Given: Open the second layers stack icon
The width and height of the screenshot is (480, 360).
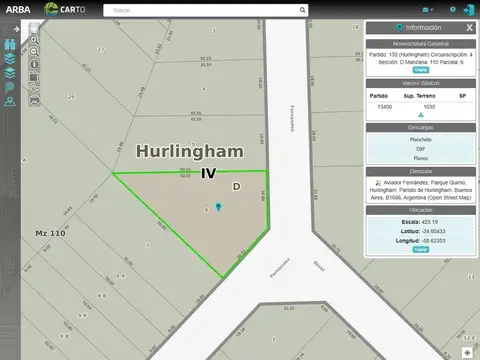Looking at the screenshot, I should point(10,73).
